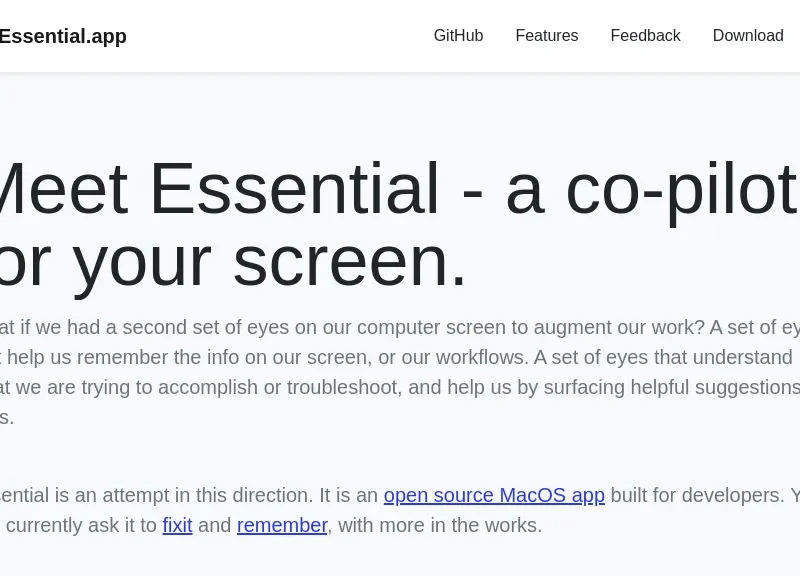Screen dimensions: 800x576
Task: Jump to Features from the top bar
Action: coord(547,36)
